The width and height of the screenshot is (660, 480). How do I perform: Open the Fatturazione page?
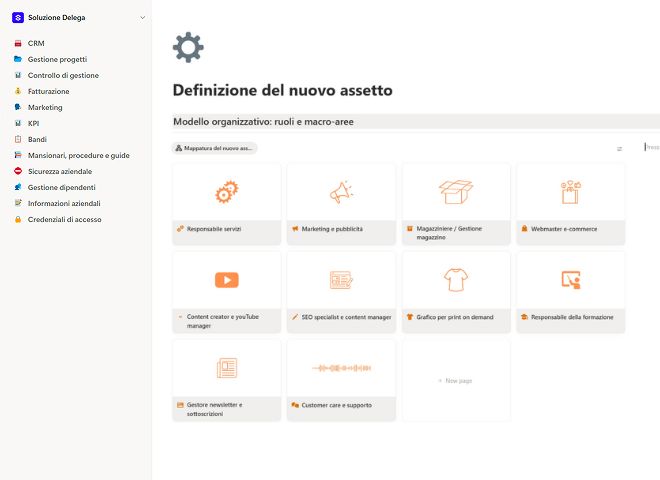pos(48,91)
